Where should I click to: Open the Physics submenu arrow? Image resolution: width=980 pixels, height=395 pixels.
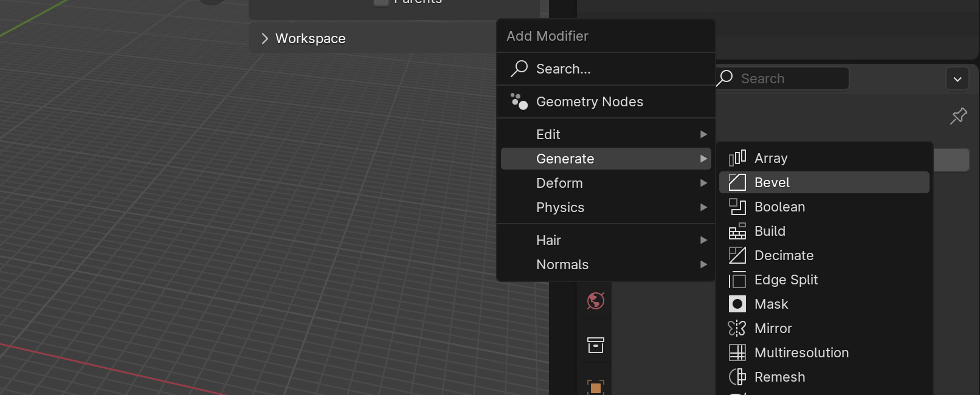click(x=703, y=207)
